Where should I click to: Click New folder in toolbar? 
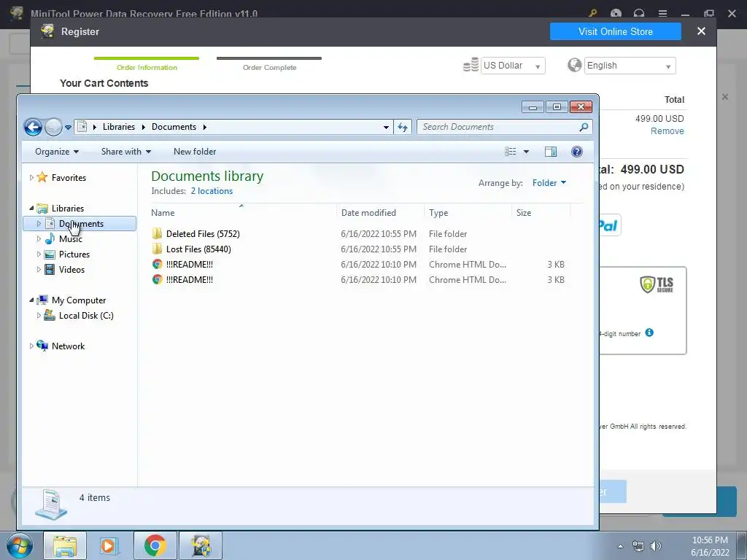click(195, 152)
